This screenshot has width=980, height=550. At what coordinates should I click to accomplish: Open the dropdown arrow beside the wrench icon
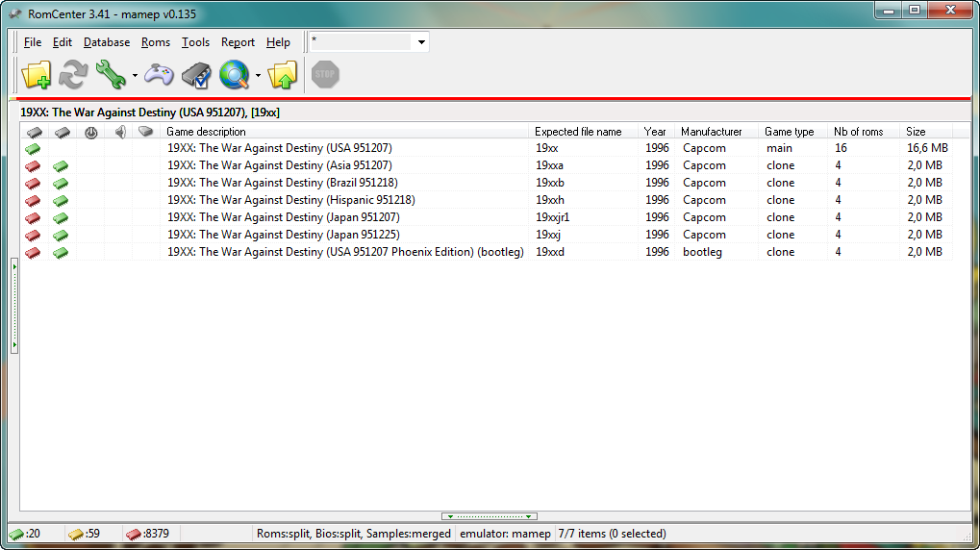tap(135, 76)
